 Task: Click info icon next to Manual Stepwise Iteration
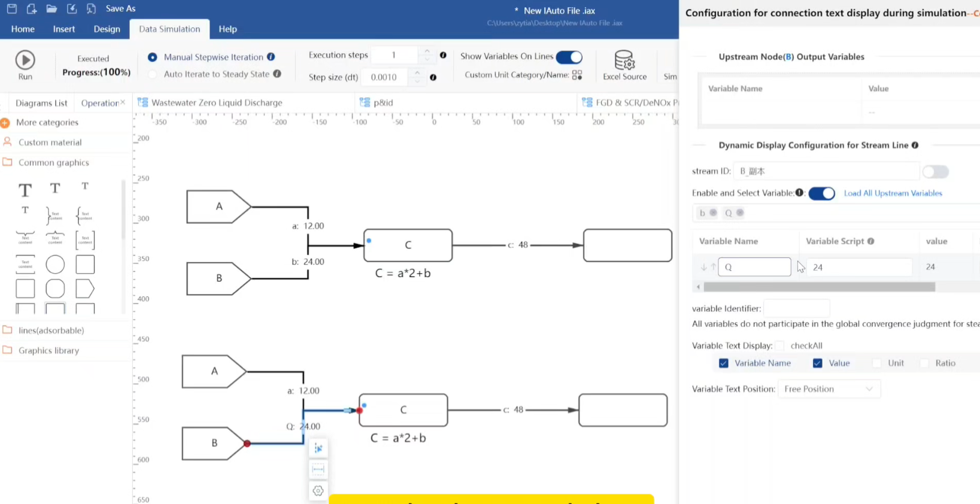click(x=271, y=57)
